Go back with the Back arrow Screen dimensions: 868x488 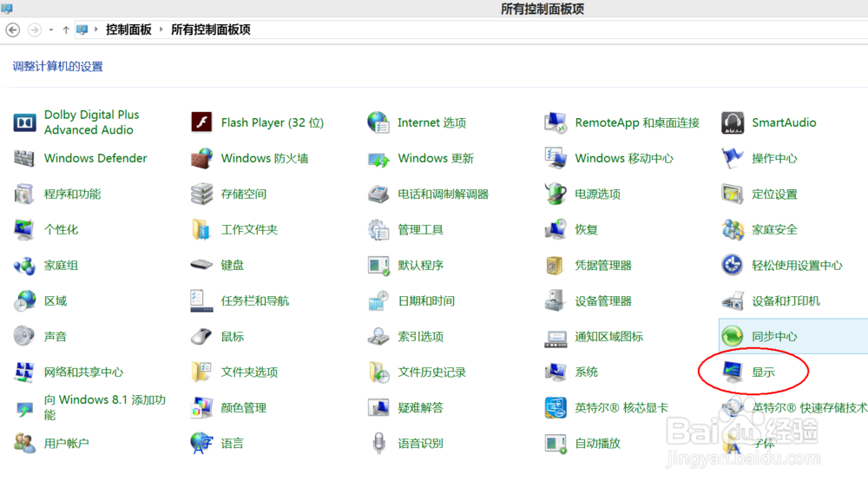tap(13, 30)
